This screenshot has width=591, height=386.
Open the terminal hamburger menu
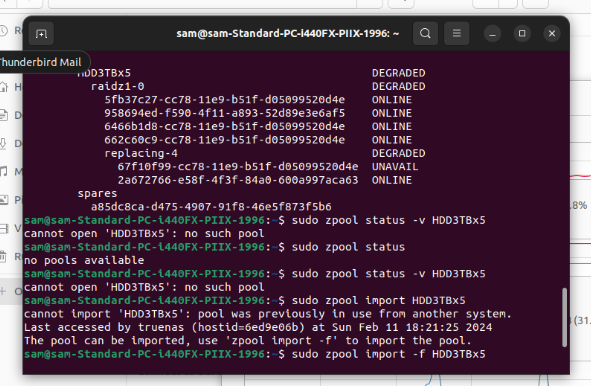456,34
